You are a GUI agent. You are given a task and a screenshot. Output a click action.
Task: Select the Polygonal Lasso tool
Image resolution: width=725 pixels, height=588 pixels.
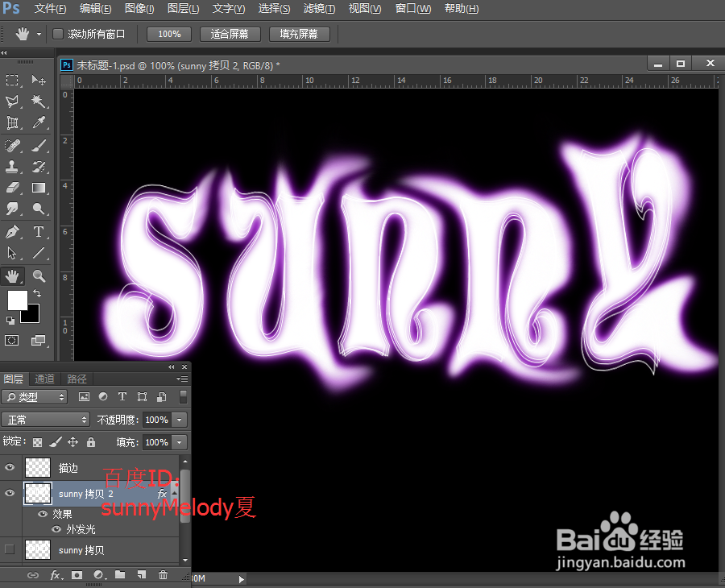(x=12, y=101)
